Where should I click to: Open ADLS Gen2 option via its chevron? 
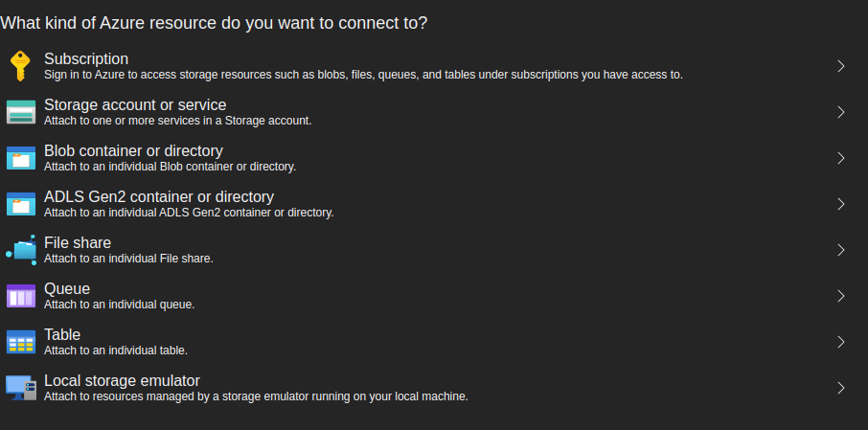(x=840, y=204)
